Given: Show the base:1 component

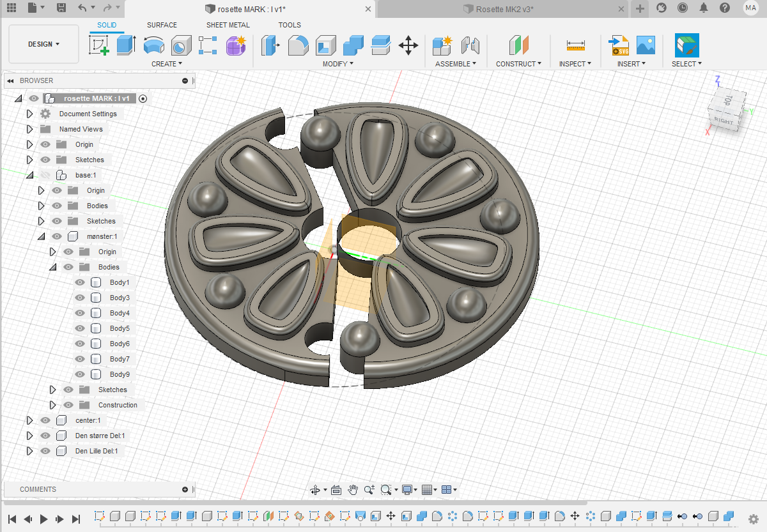Looking at the screenshot, I should [x=45, y=175].
